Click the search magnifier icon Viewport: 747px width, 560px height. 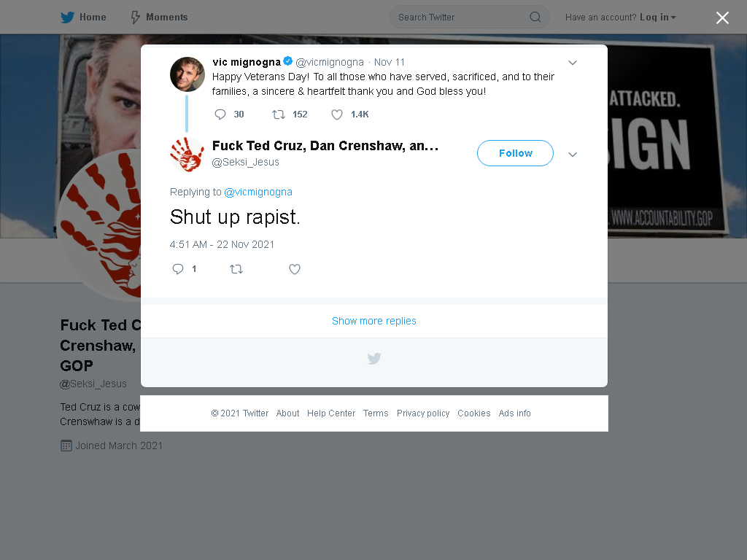tap(535, 17)
